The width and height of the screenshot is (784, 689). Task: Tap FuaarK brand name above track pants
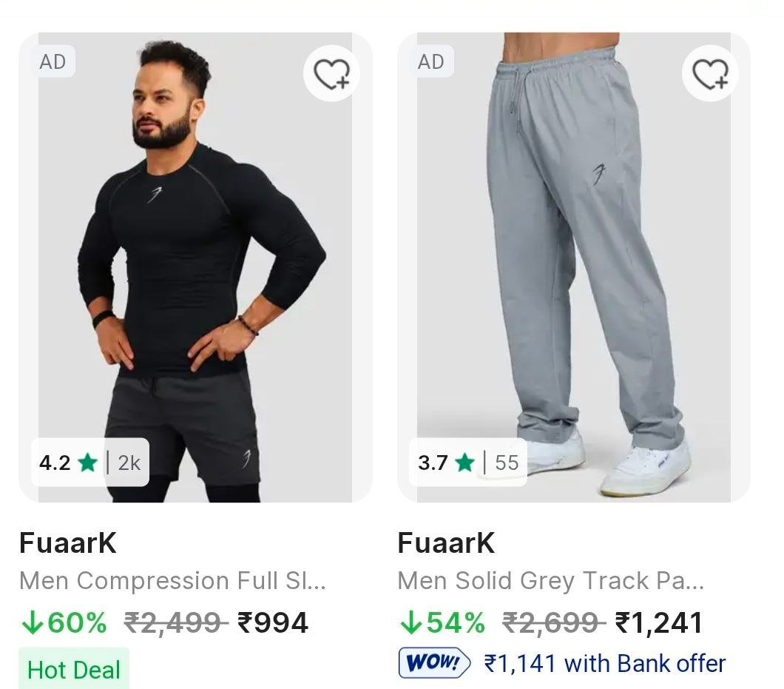(446, 543)
